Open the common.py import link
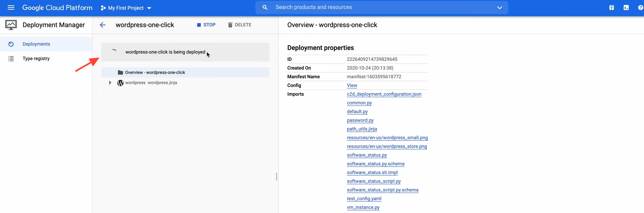The height and width of the screenshot is (213, 644). point(359,103)
